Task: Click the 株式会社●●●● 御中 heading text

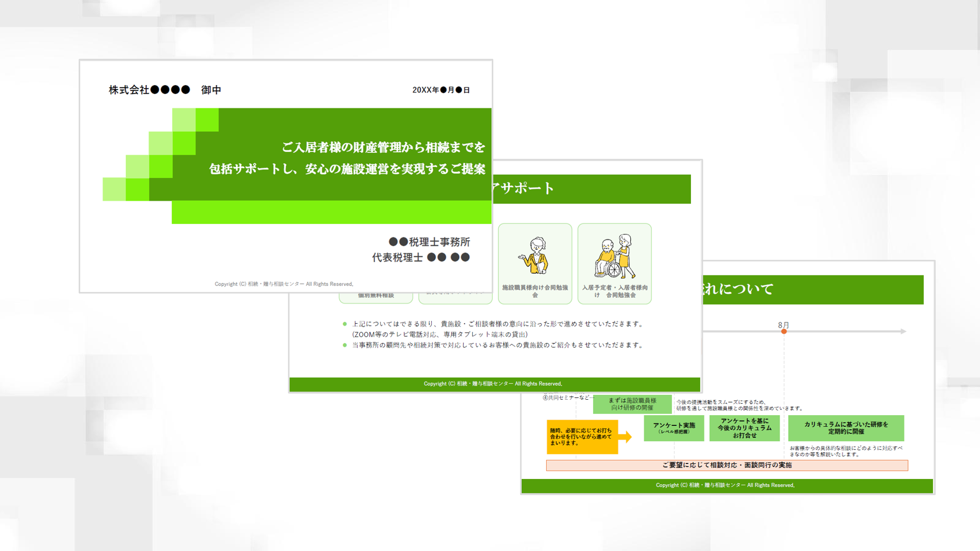Action: 165,90
